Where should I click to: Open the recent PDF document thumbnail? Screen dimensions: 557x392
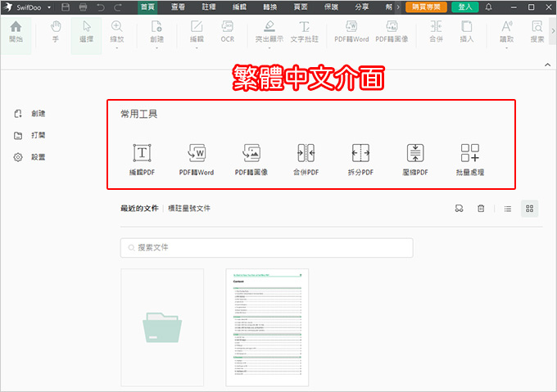click(x=267, y=327)
